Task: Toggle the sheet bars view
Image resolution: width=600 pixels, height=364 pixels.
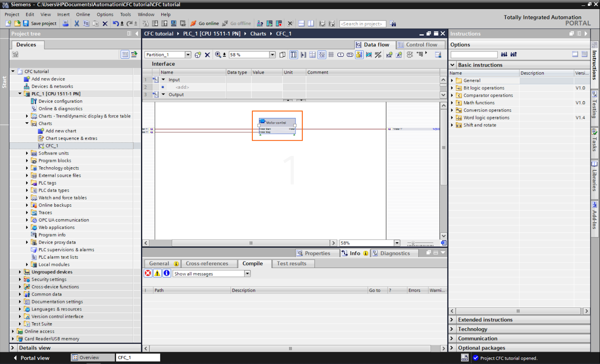Action: pyautogui.click(x=293, y=54)
